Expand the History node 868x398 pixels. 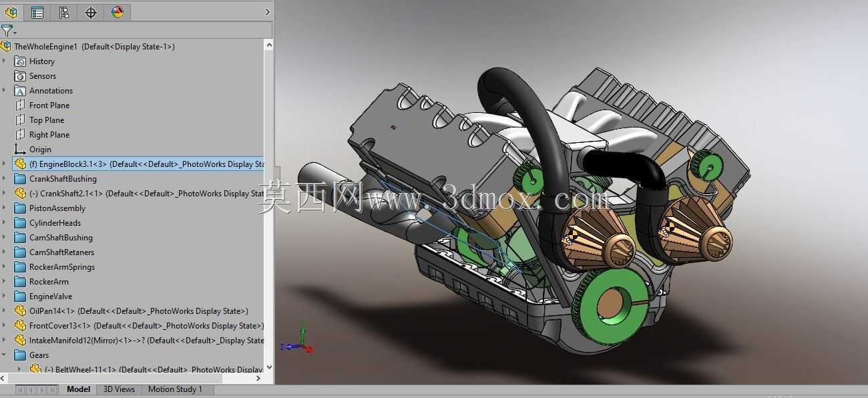pyautogui.click(x=4, y=61)
